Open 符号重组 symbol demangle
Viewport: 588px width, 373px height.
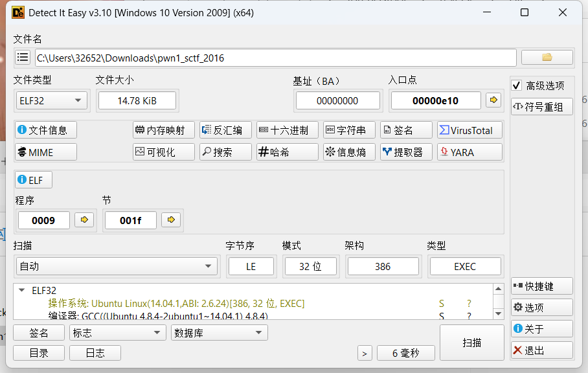coord(542,107)
